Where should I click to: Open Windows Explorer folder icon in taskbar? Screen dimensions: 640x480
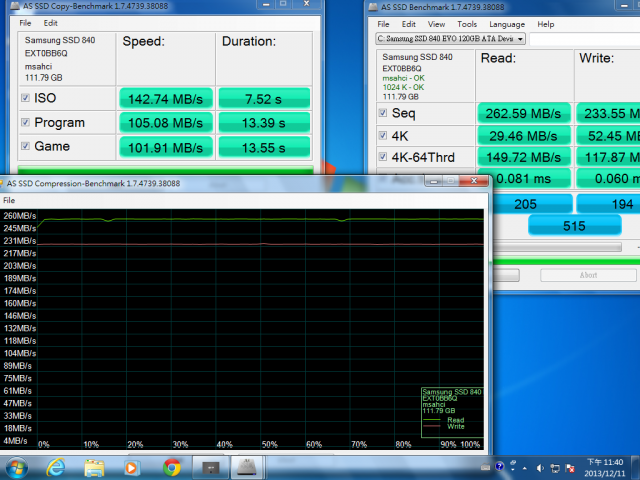point(94,468)
